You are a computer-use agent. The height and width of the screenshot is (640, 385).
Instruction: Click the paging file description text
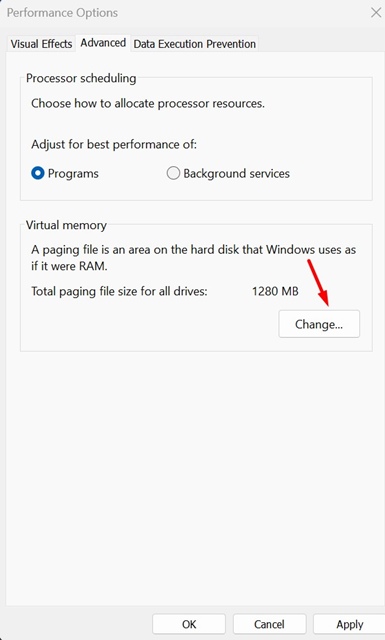pyautogui.click(x=194, y=258)
